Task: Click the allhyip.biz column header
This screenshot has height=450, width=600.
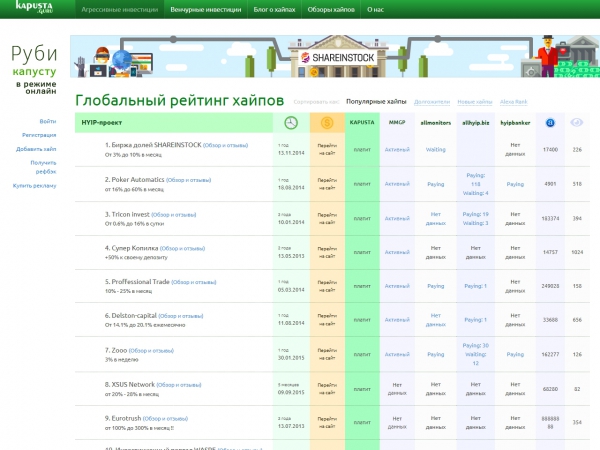Action: pyautogui.click(x=476, y=123)
